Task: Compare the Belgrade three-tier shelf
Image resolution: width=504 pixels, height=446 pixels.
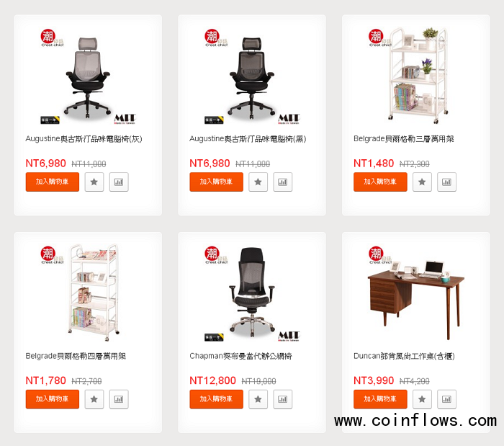Action: (447, 182)
